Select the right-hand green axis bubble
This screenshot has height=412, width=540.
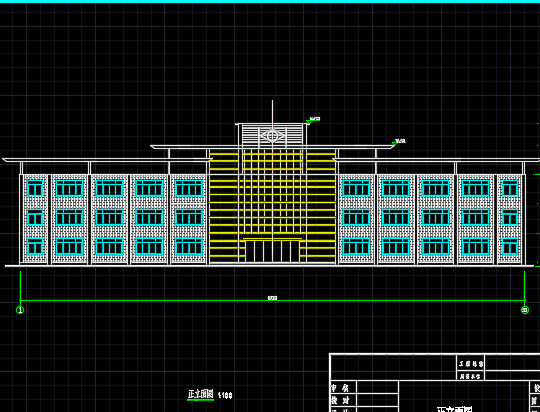point(525,310)
